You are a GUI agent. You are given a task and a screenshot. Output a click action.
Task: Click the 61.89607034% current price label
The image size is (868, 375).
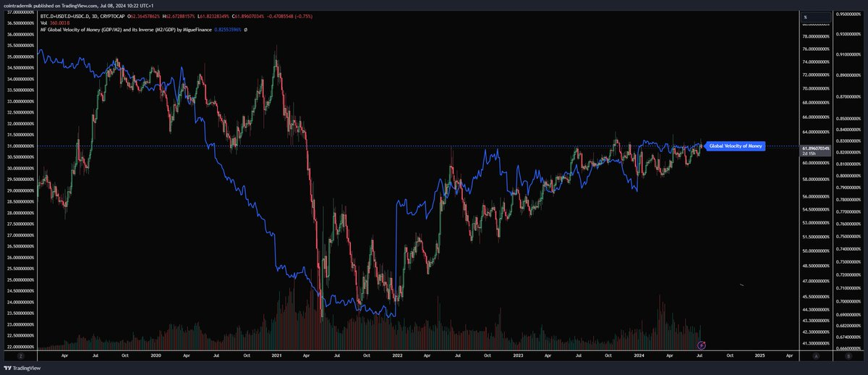point(816,147)
